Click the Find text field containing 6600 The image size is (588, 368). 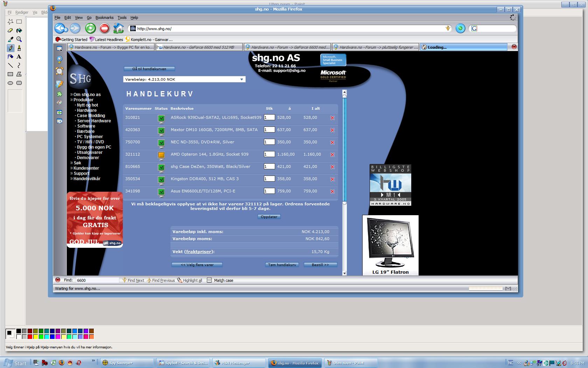(97, 280)
